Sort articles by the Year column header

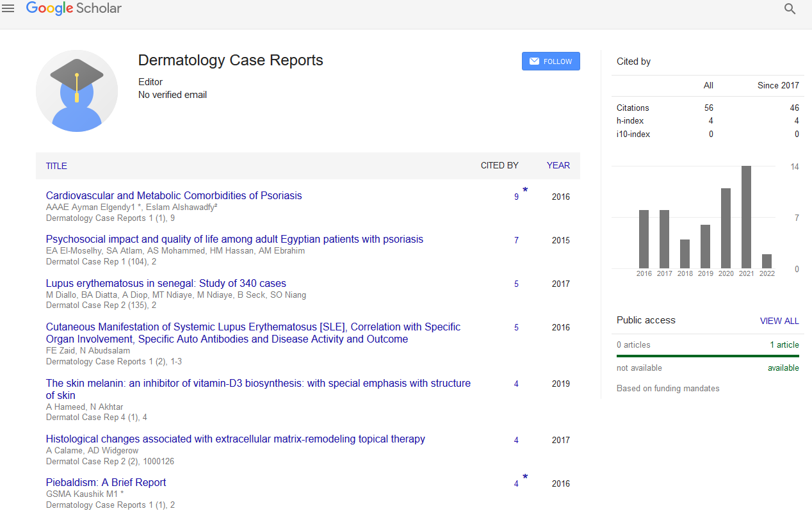(558, 166)
